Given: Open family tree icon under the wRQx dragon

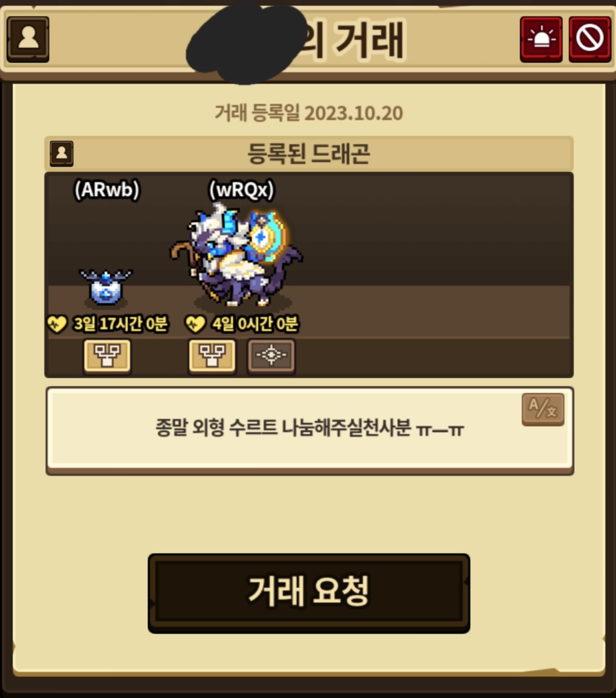Looking at the screenshot, I should pos(212,356).
